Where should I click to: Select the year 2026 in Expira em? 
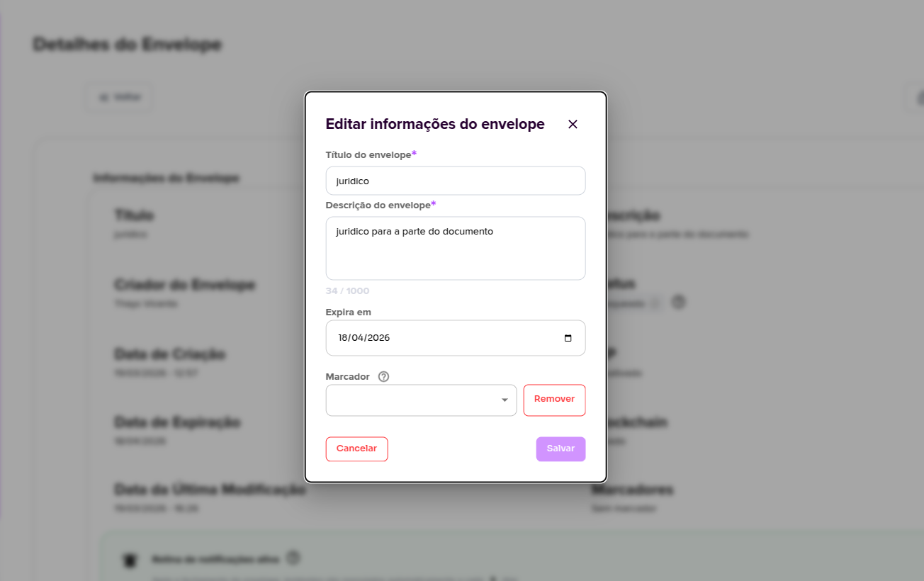tap(378, 338)
